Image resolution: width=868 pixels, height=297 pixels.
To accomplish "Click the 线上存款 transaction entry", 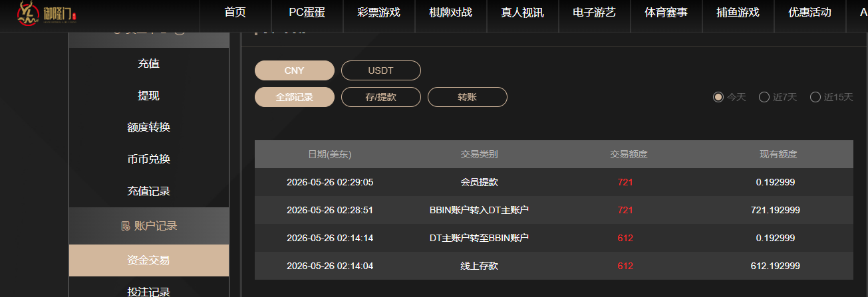I will pyautogui.click(x=479, y=266).
